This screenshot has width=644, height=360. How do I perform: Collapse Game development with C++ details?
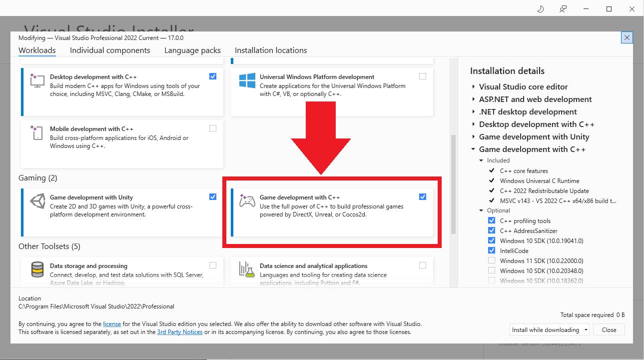473,149
